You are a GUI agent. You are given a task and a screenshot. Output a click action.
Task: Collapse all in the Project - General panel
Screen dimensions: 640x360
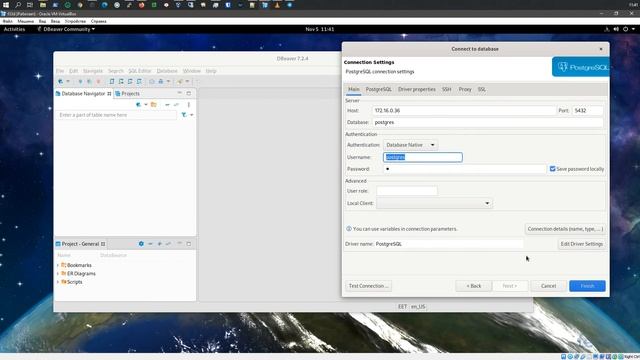(x=150, y=244)
